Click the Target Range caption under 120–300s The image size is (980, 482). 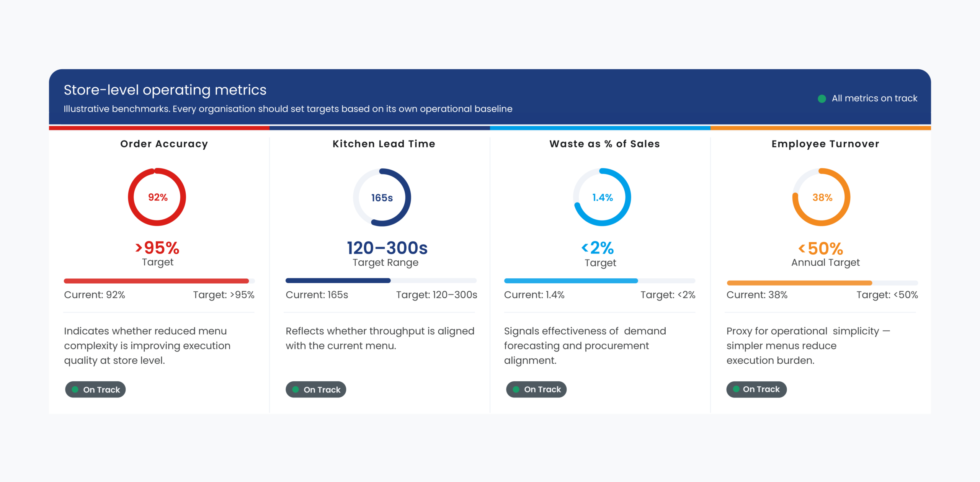click(385, 263)
